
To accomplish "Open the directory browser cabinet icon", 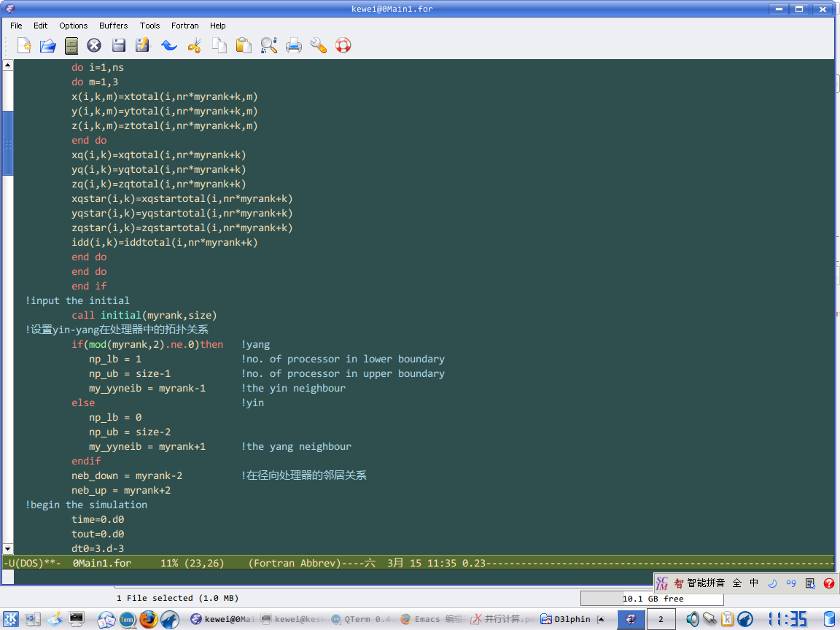I will 71,45.
